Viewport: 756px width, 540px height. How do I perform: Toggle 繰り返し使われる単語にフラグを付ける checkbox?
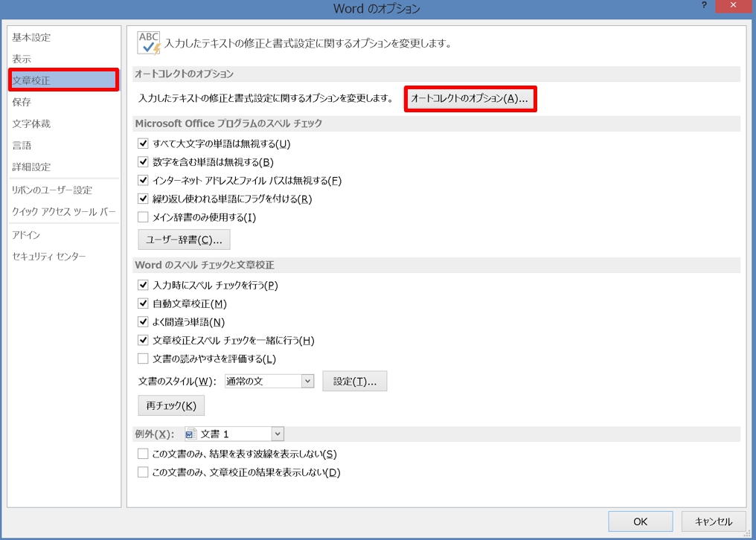tap(143, 199)
